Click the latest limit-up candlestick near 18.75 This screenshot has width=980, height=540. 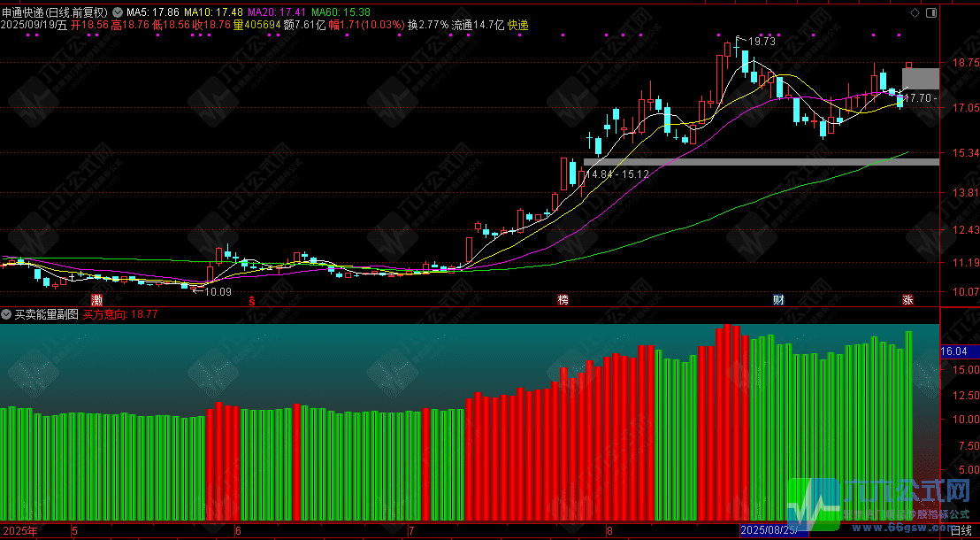point(908,65)
